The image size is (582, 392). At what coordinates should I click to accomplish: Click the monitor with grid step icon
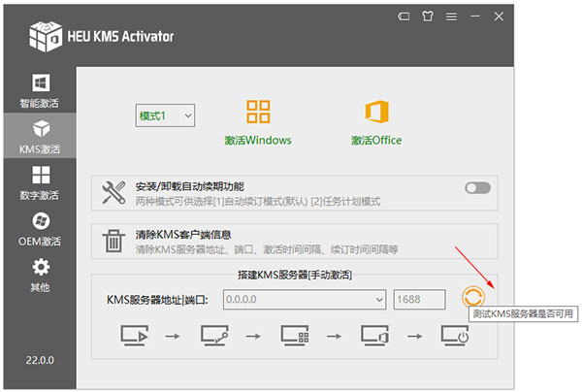294,336
